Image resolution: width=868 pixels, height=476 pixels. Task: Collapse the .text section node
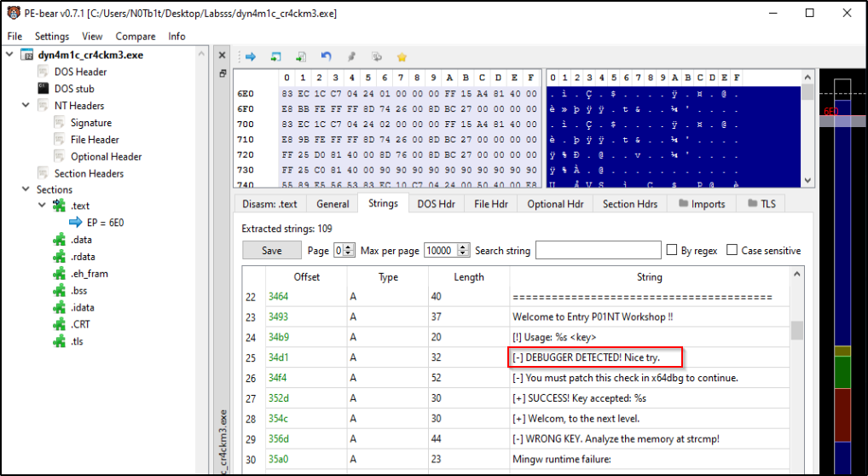point(42,206)
